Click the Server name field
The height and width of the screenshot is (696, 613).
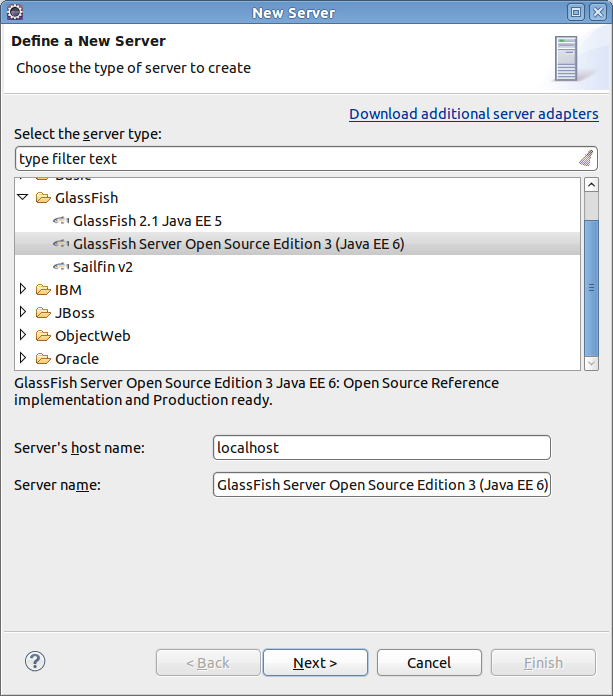(x=382, y=485)
